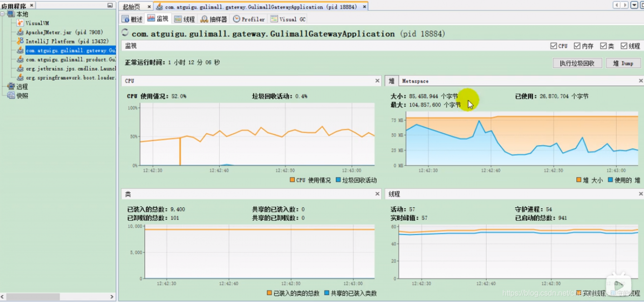
Task: Click the Java icon beside ApacheJMeter.jar
Action: (20, 32)
